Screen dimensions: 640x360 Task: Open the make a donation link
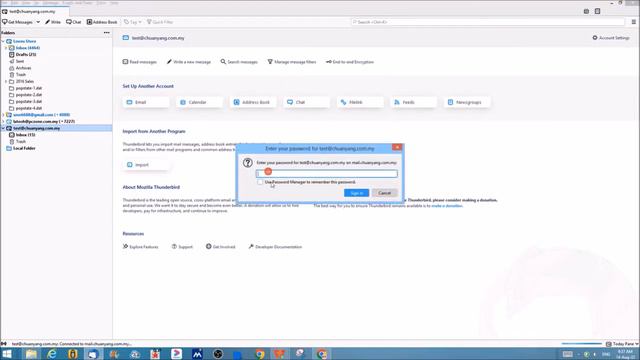point(447,206)
